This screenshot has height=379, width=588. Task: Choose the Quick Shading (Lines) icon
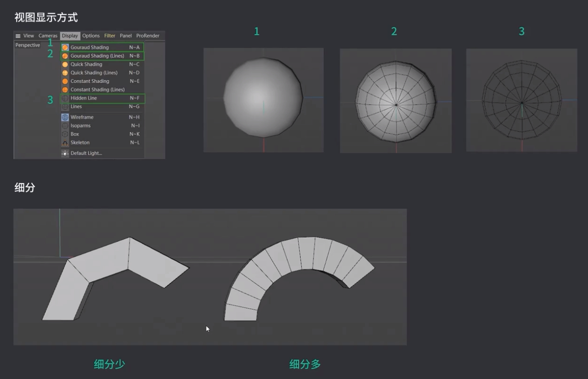pyautogui.click(x=65, y=73)
